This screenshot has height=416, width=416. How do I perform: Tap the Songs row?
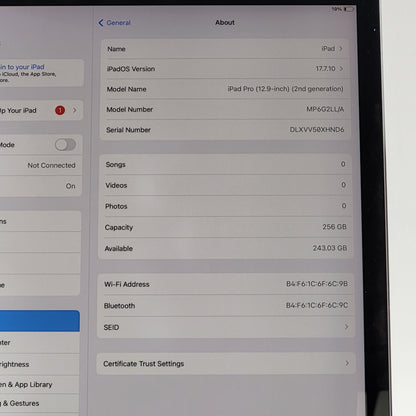tap(225, 164)
